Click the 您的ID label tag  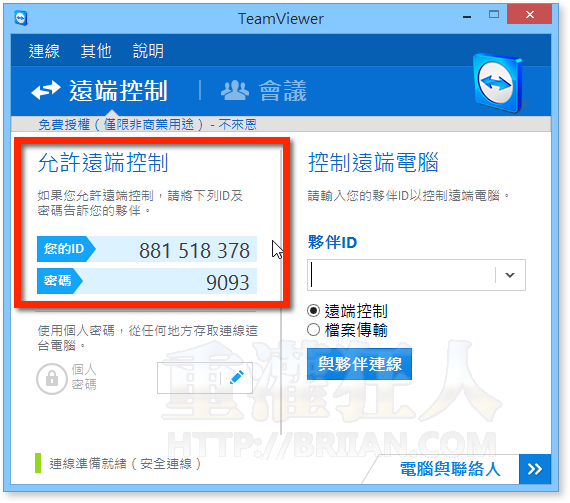click(66, 249)
